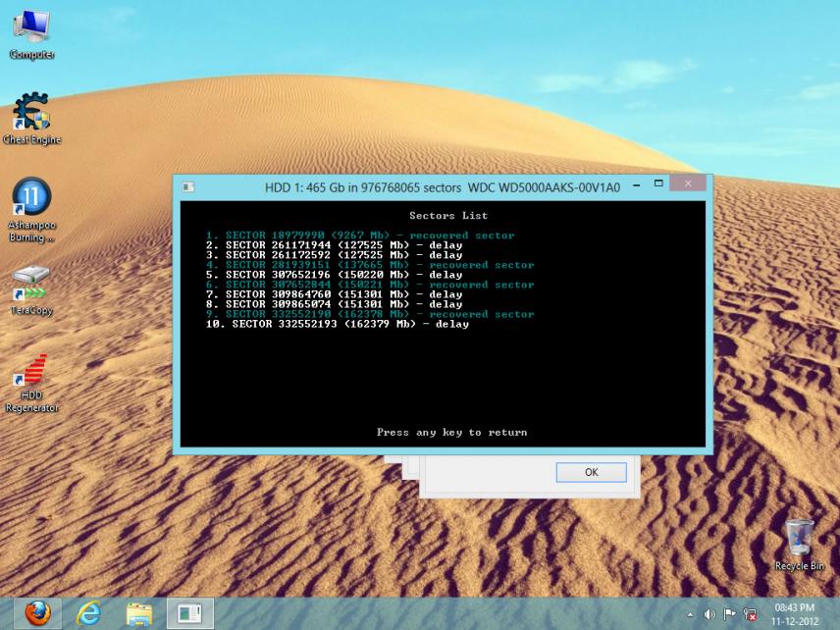
Task: Click the HDD Regenerator desktop shortcut
Action: click(x=31, y=374)
